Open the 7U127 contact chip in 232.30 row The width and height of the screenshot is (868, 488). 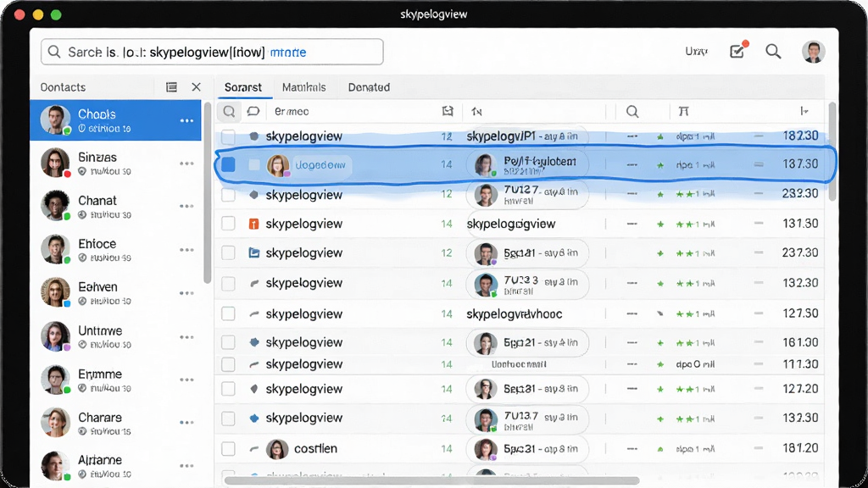coord(527,194)
